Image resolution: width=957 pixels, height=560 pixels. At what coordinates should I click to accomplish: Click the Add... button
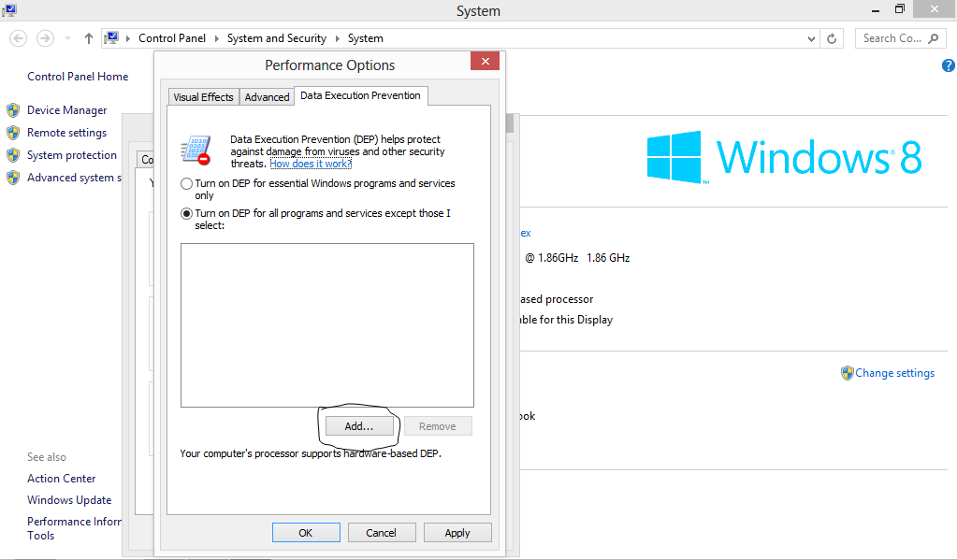pos(359,425)
